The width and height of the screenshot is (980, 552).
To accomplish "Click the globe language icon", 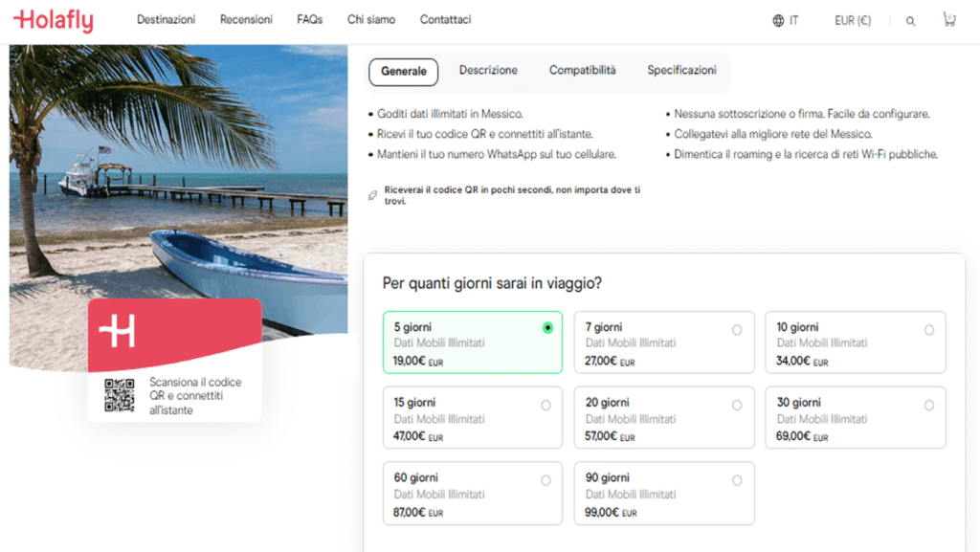I will tap(778, 20).
